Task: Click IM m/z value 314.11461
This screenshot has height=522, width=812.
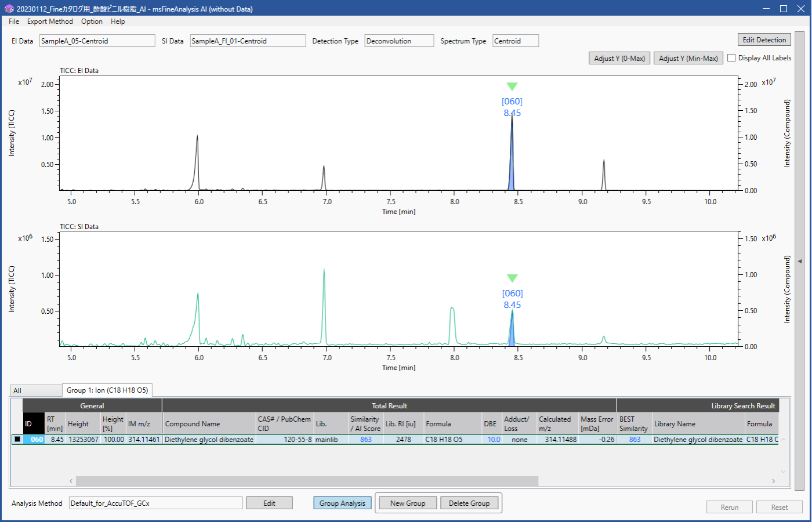Action: point(143,440)
